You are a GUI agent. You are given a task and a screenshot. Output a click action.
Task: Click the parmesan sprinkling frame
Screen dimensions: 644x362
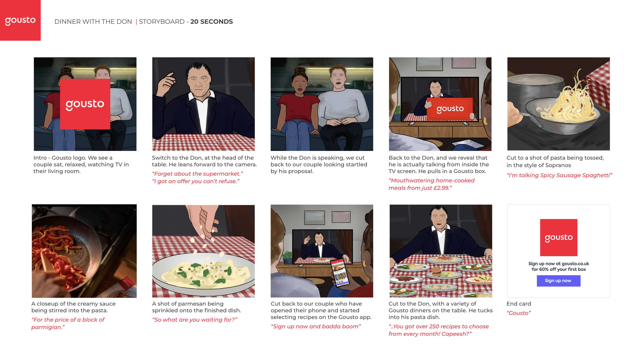click(x=204, y=251)
